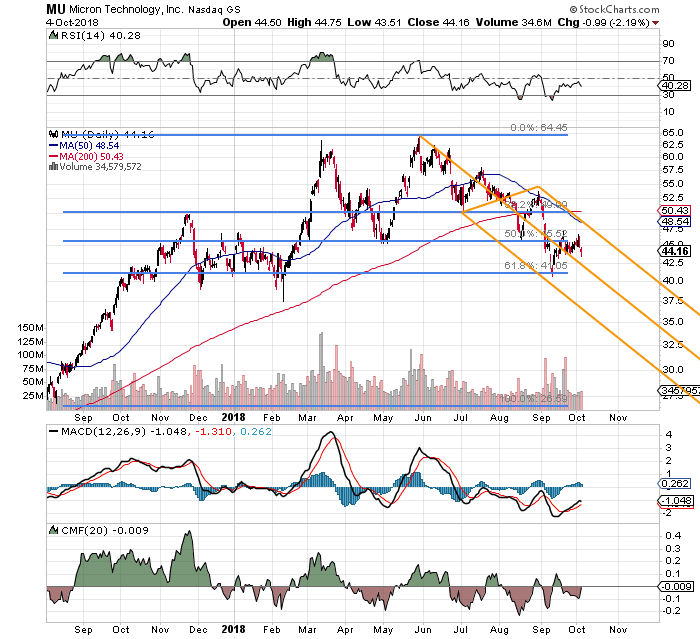Screen dimensions: 700x639
Task: Click the 70 level on the RSI axis
Action: pyautogui.click(x=669, y=61)
